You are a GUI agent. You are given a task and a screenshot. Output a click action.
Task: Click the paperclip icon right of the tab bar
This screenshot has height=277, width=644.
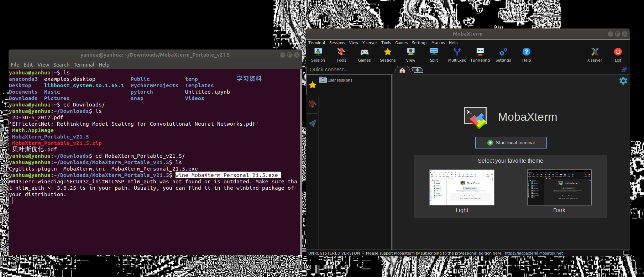tap(624, 69)
